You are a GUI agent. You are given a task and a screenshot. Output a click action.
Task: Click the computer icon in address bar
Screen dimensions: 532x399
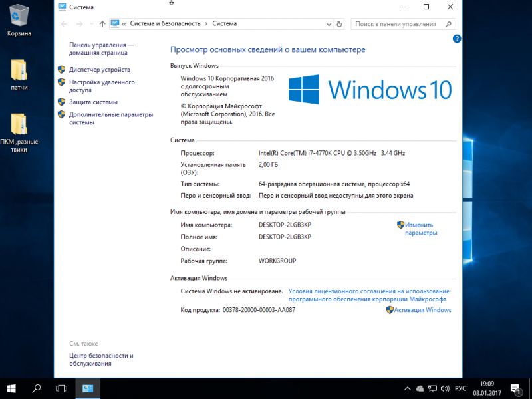click(115, 24)
